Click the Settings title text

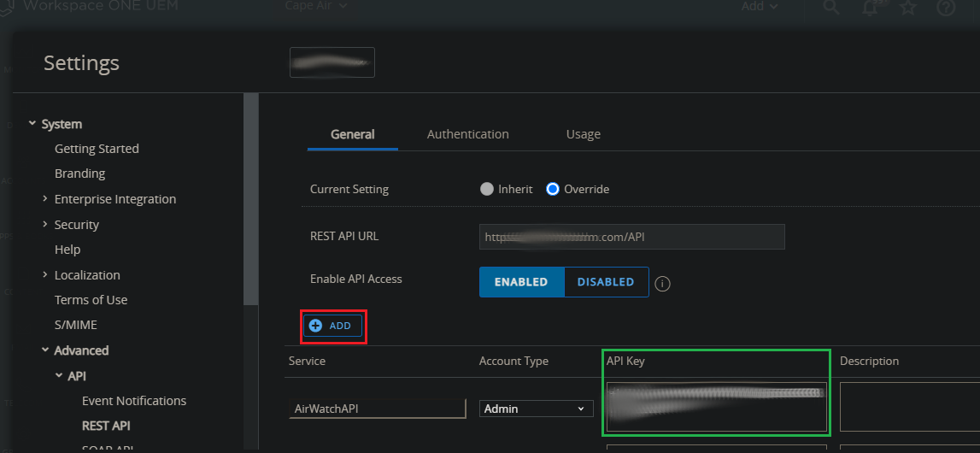click(x=81, y=63)
